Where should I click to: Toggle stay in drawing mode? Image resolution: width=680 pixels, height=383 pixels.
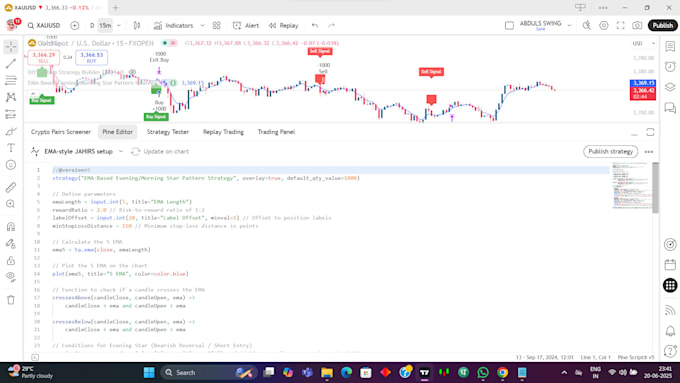coord(11,244)
